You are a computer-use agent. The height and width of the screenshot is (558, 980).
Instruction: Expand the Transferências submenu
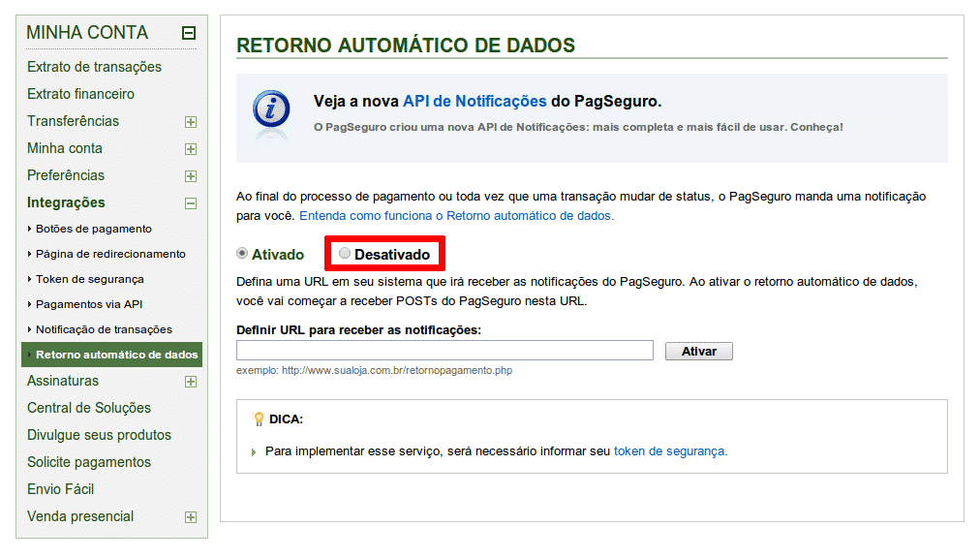click(191, 122)
